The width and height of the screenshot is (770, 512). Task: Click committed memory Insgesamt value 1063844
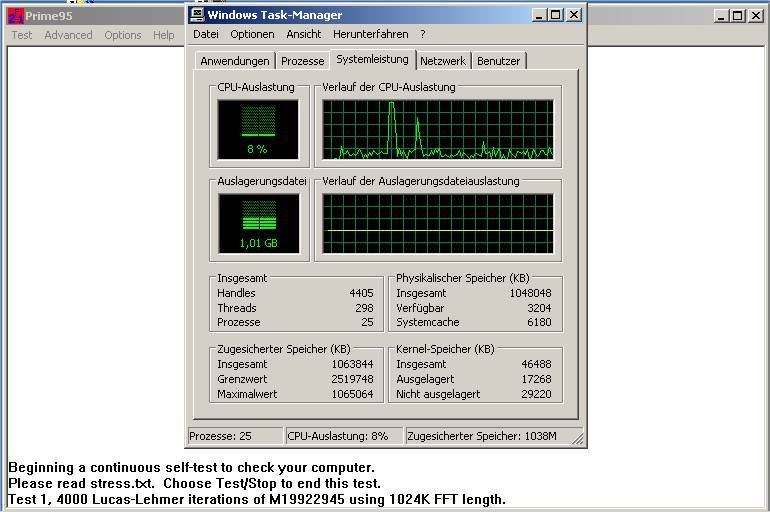(352, 364)
